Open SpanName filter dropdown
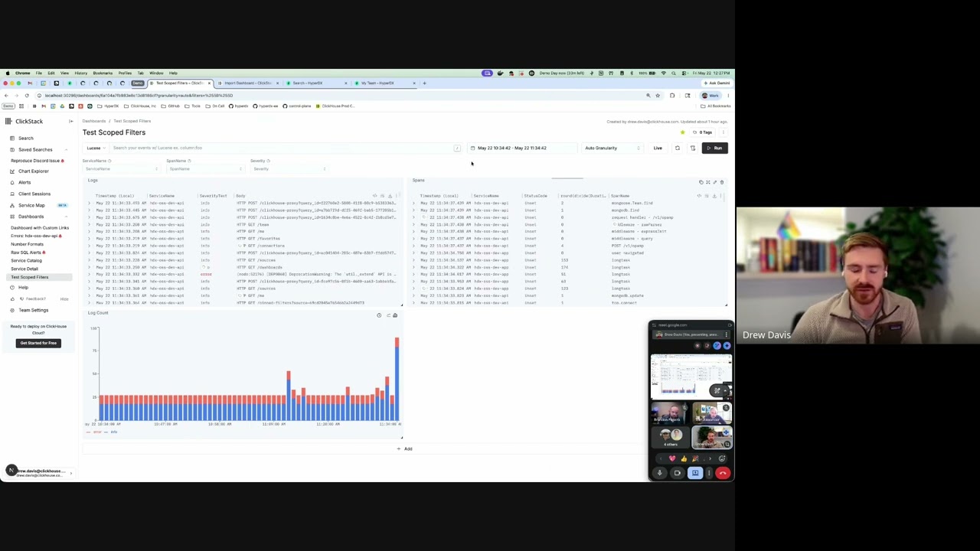 [x=204, y=169]
